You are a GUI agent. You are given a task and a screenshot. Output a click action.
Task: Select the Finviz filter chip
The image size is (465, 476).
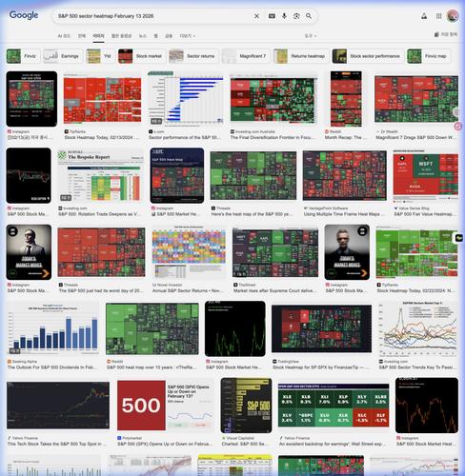[x=23, y=56]
